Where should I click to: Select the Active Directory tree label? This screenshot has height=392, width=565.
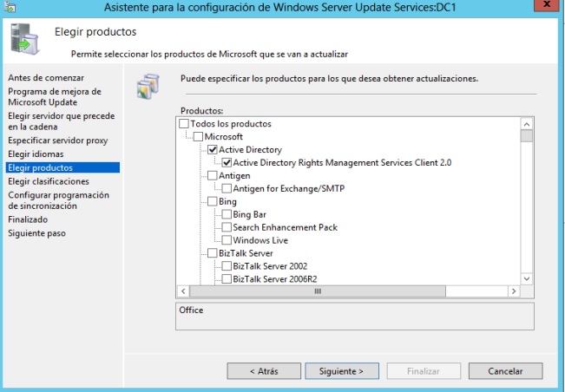pos(251,149)
